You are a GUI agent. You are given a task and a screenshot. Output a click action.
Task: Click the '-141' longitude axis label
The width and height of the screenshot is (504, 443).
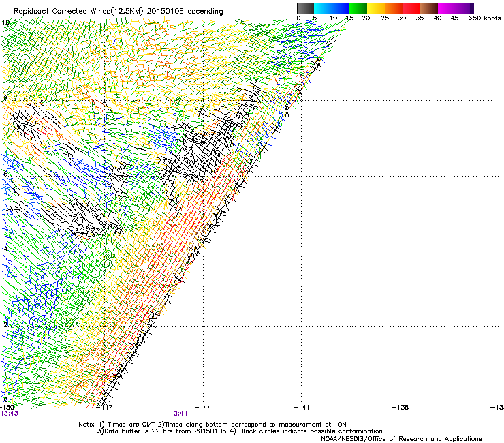click(x=301, y=408)
